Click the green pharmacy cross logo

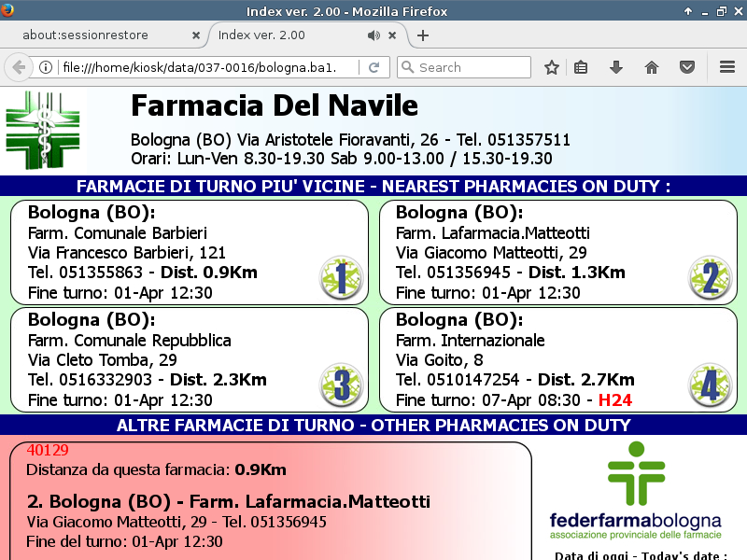(x=43, y=130)
